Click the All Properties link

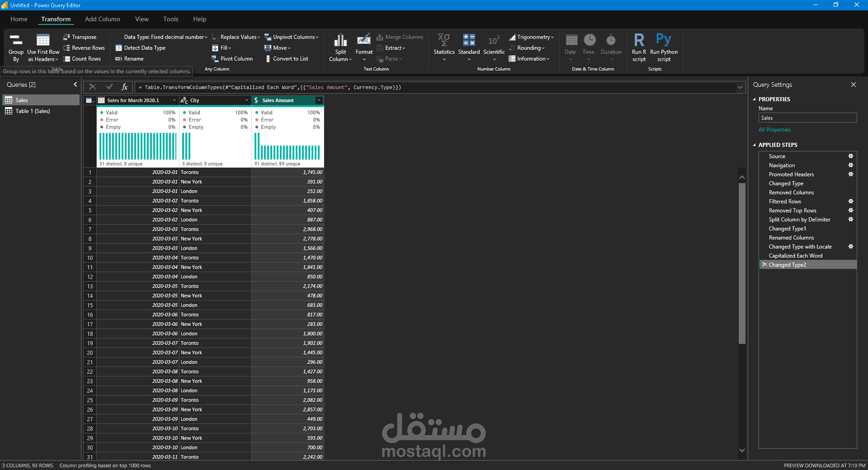(774, 130)
